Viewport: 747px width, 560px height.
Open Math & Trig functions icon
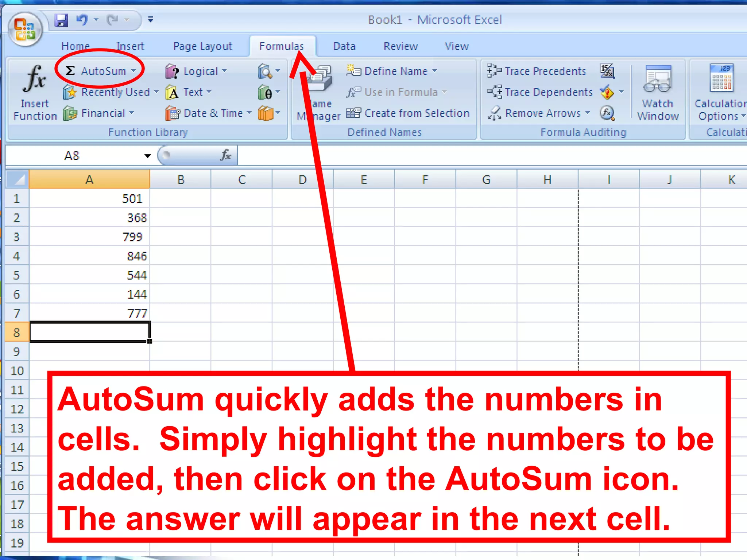point(269,92)
